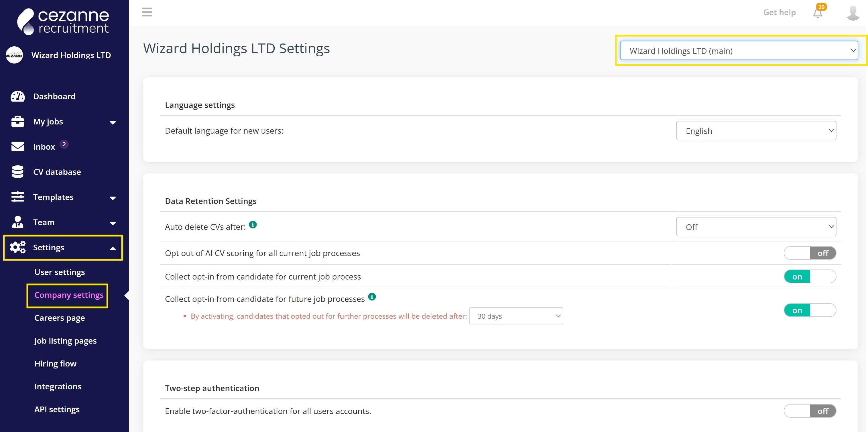The width and height of the screenshot is (868, 432).
Task: Click info icon beside future job processes
Action: click(x=372, y=297)
